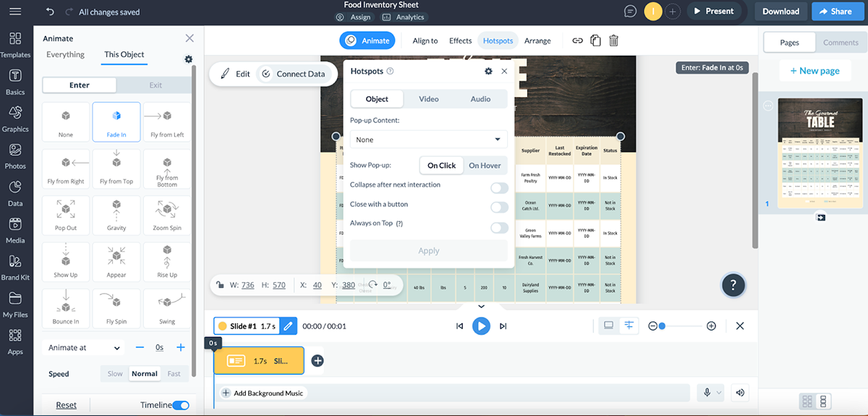Select the Fade In animation
868x416 pixels.
tap(116, 122)
